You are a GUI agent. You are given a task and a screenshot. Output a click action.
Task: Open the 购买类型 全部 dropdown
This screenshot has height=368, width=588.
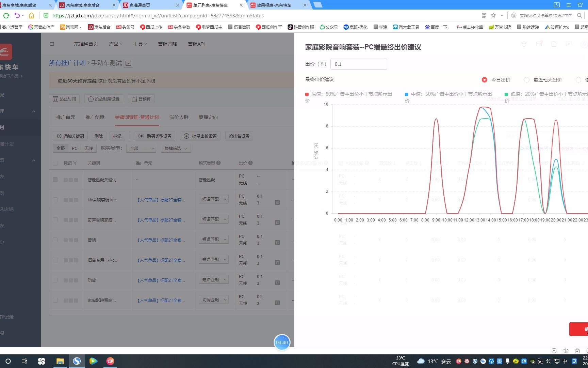tap(141, 149)
